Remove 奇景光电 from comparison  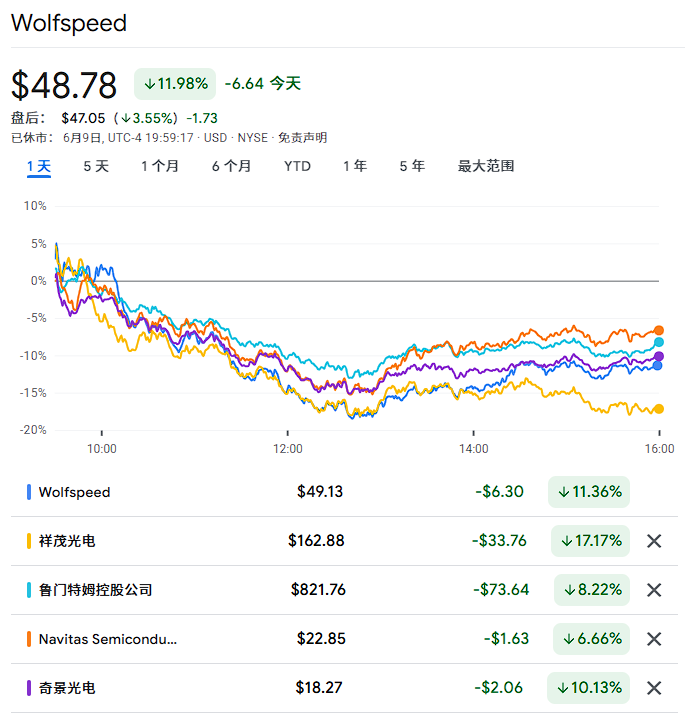[x=654, y=688]
